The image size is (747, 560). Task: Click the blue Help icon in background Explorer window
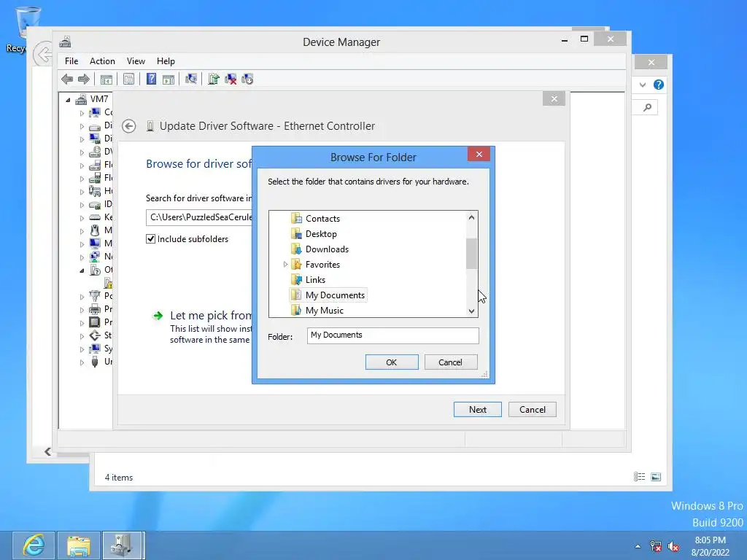[x=659, y=85]
